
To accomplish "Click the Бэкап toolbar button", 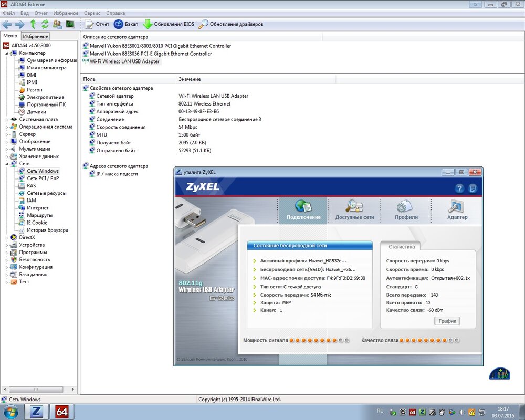I will 126,24.
